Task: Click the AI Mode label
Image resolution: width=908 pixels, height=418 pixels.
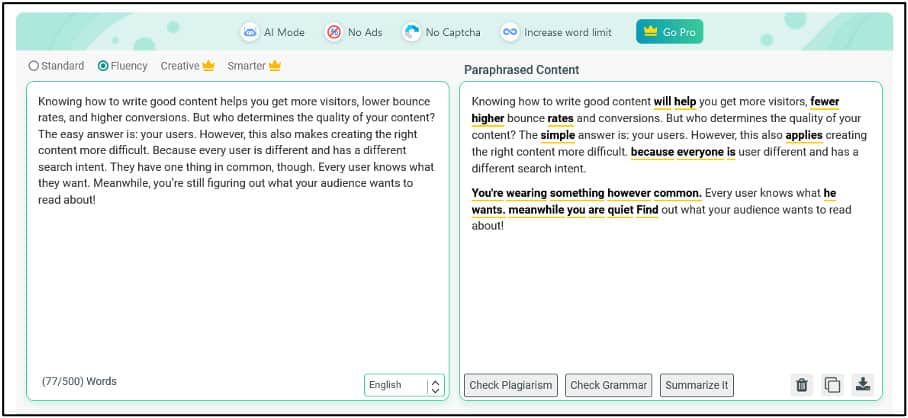Action: point(284,32)
